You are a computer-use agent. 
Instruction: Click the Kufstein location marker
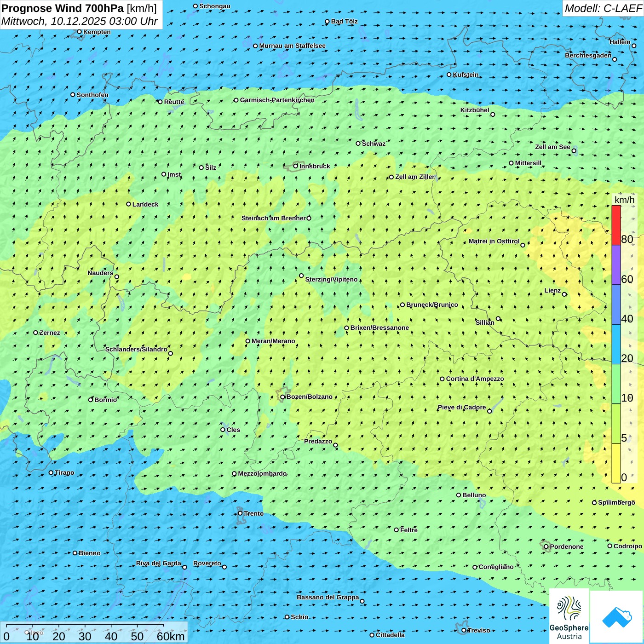point(449,75)
